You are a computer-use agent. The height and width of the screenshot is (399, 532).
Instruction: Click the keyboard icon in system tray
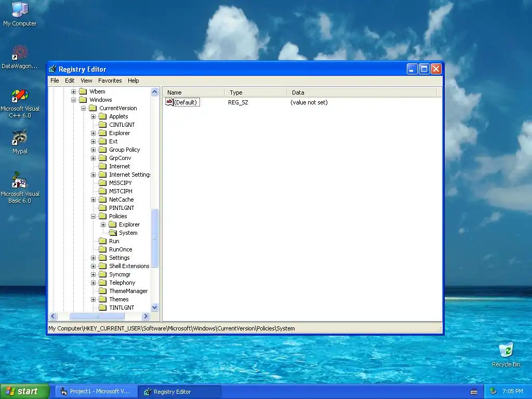pyautogui.click(x=474, y=392)
